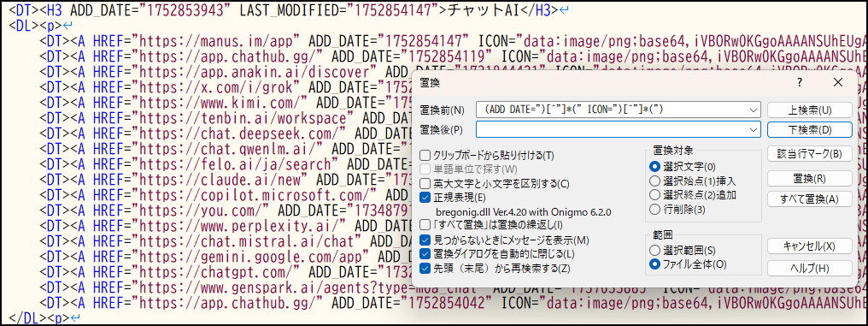Click すべて置換(A) replace all button
The width and height of the screenshot is (868, 326).
coord(809,199)
